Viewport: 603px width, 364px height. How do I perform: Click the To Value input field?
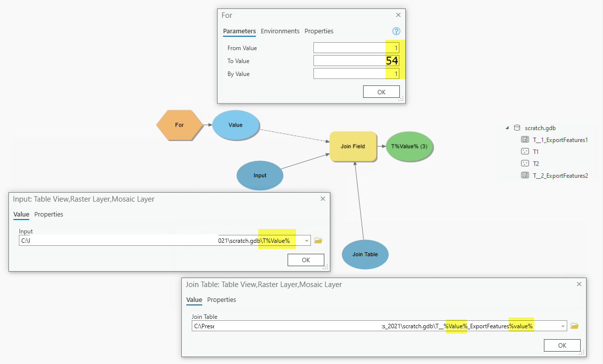tap(355, 60)
